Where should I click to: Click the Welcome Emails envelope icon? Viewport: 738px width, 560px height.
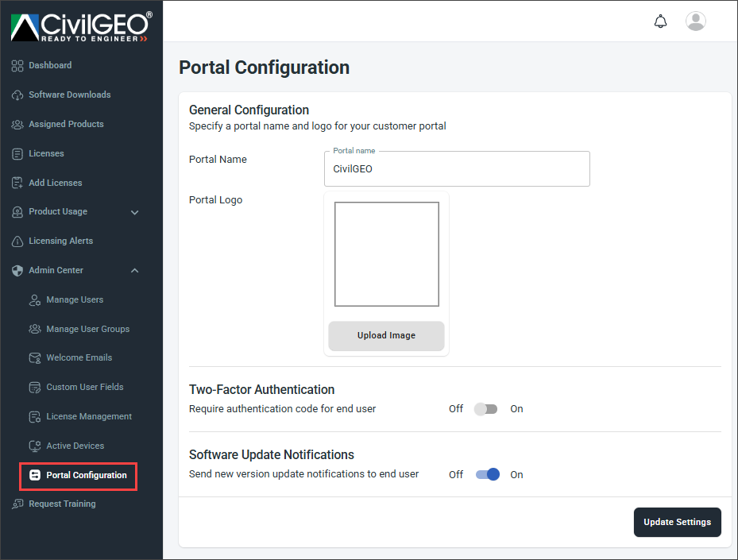[x=35, y=358]
